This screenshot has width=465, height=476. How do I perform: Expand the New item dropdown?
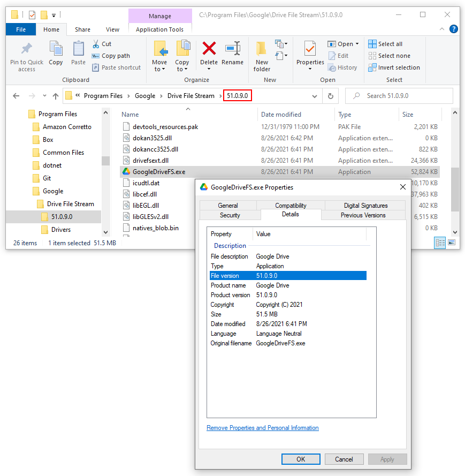coord(281,44)
